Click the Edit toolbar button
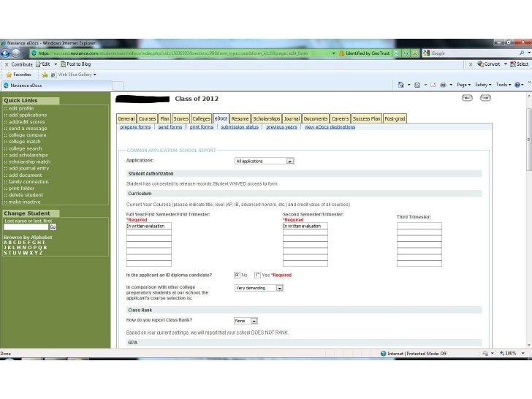Image resolution: width=532 pixels, height=399 pixels. pyautogui.click(x=43, y=64)
